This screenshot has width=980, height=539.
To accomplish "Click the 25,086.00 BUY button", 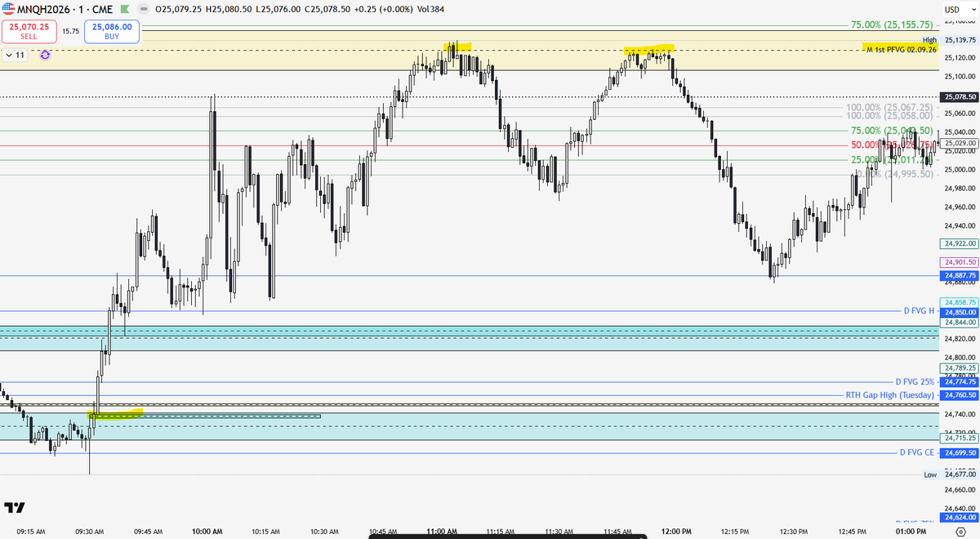I will point(112,32).
